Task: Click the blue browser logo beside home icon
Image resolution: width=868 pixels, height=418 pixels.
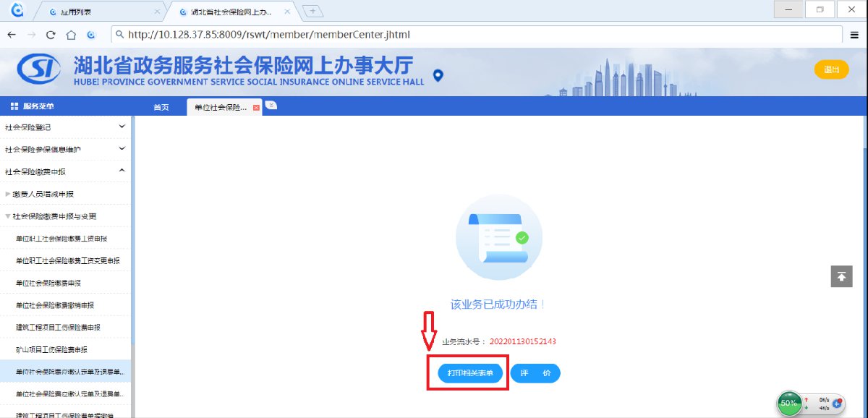Action: (x=91, y=35)
